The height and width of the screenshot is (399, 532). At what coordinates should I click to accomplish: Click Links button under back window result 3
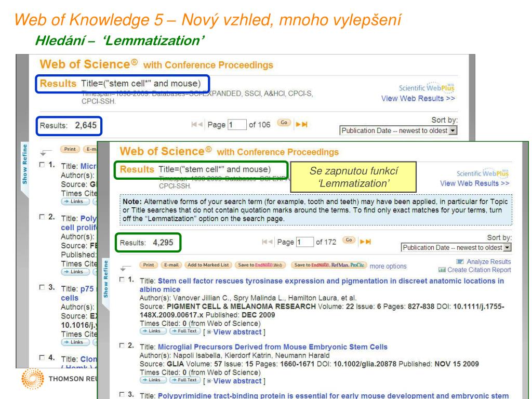click(75, 342)
